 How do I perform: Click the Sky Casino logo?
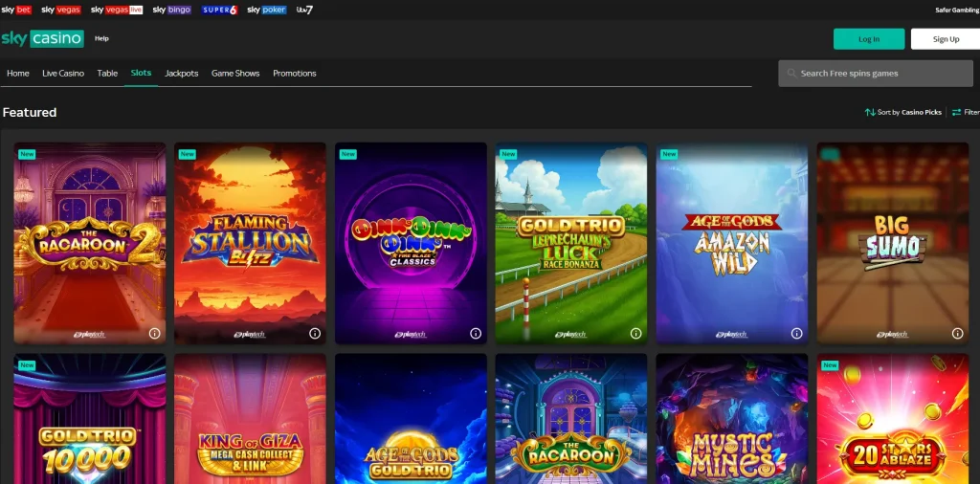(x=42, y=38)
